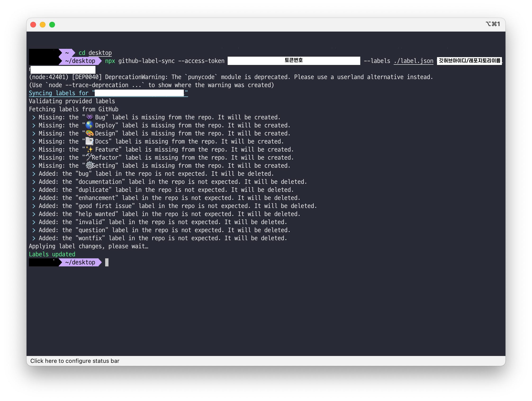Click the palette emoji before Design
The image size is (532, 401).
click(x=90, y=133)
